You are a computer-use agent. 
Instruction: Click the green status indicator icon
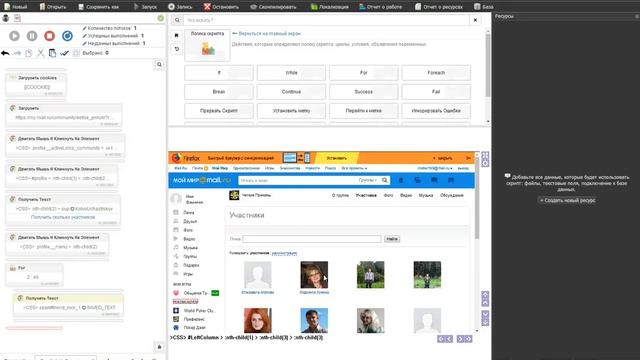[160, 18]
